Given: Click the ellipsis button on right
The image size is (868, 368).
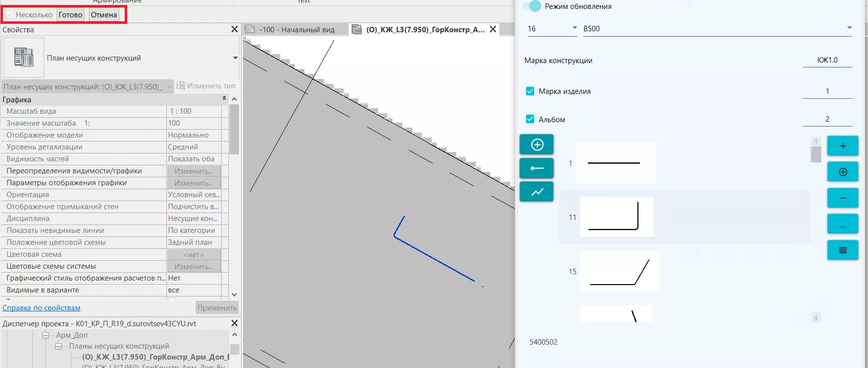Looking at the screenshot, I should [842, 224].
